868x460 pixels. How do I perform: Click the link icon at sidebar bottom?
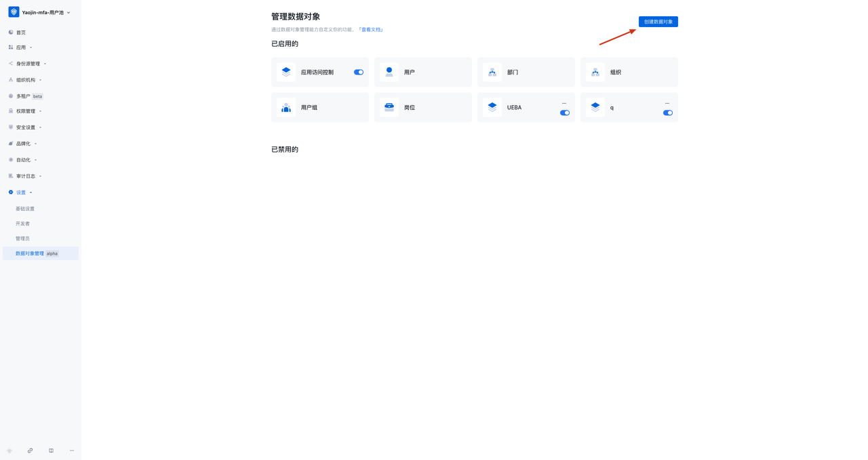(x=30, y=451)
